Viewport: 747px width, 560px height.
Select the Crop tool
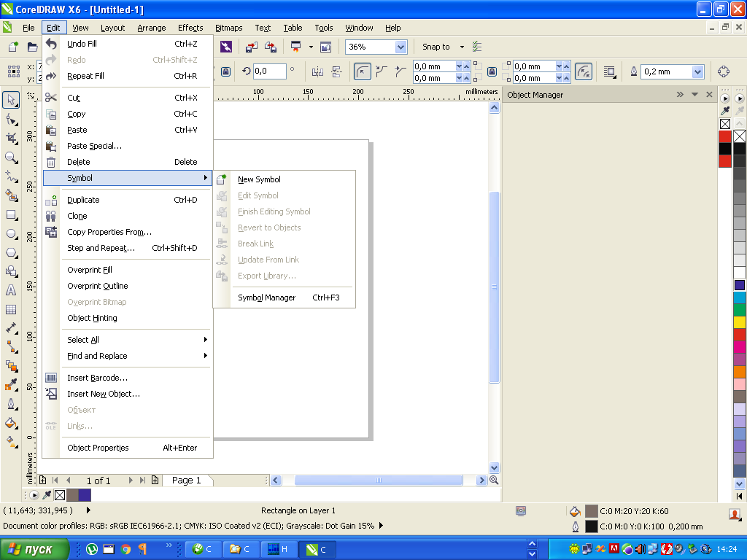click(11, 139)
